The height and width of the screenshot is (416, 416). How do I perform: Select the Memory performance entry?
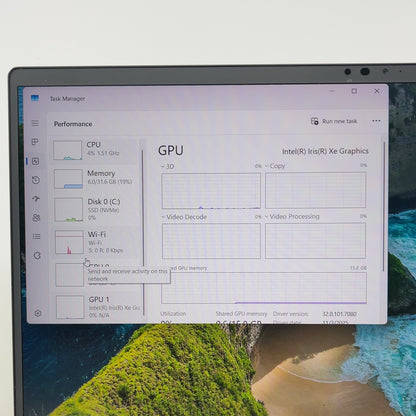tap(95, 178)
